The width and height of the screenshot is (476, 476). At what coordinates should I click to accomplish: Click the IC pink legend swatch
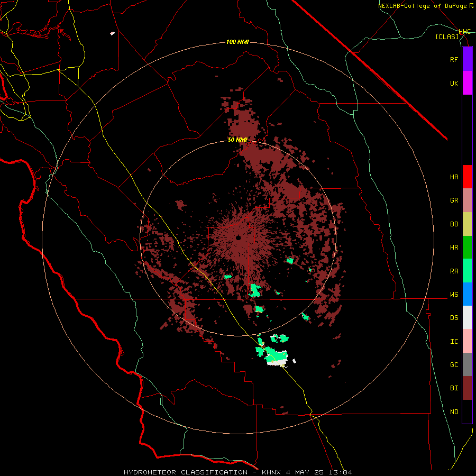(467, 341)
